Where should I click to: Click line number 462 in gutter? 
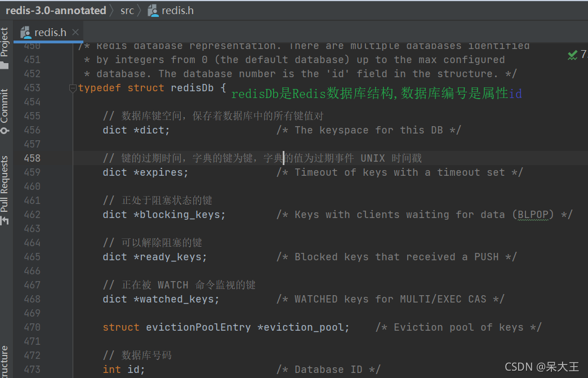click(x=32, y=215)
